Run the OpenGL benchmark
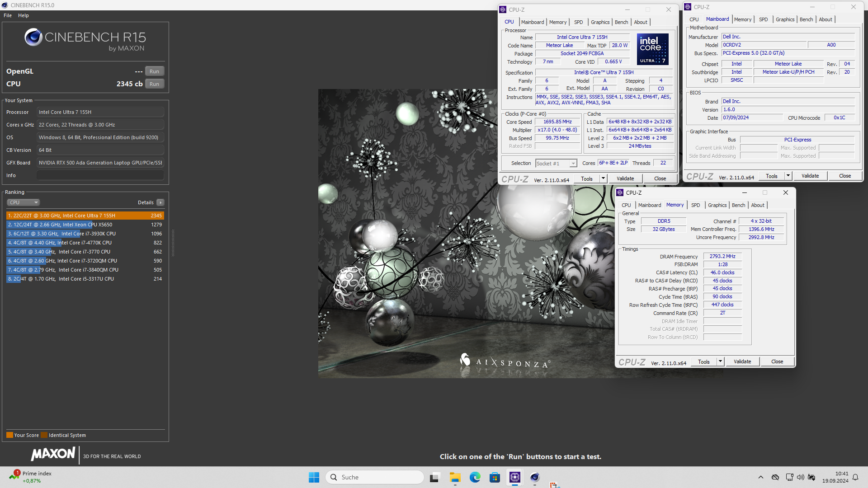The image size is (868, 488). click(155, 71)
